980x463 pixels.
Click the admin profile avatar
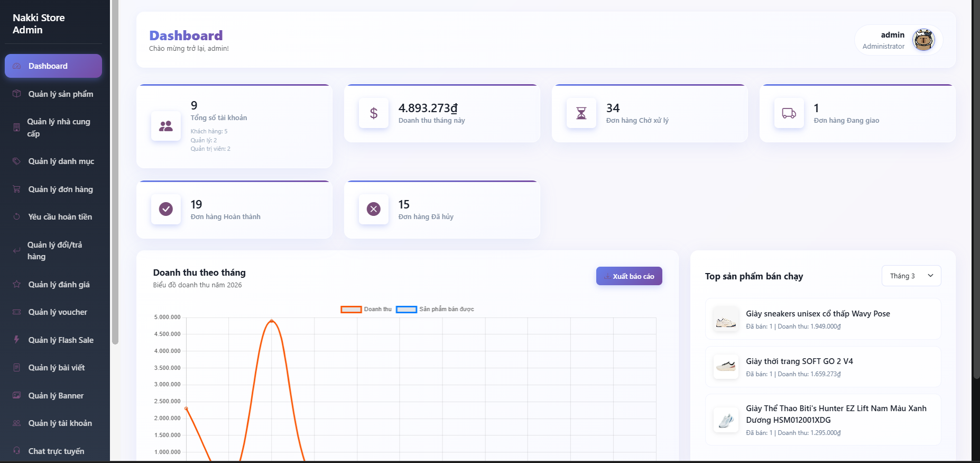[923, 40]
